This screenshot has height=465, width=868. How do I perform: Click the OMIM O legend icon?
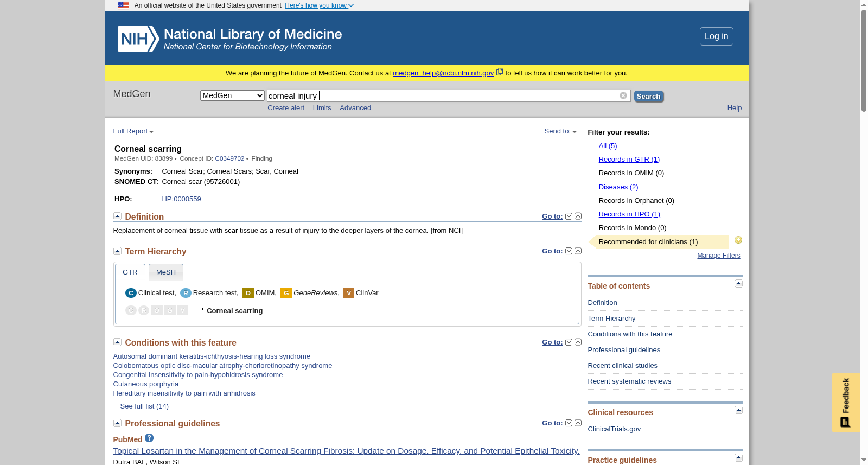coord(248,293)
